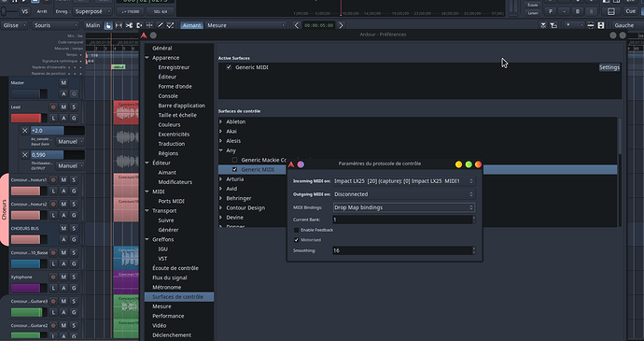Screen dimensions: 644x341
Task: Expand the Ableton surfaces group
Action: point(221,121)
